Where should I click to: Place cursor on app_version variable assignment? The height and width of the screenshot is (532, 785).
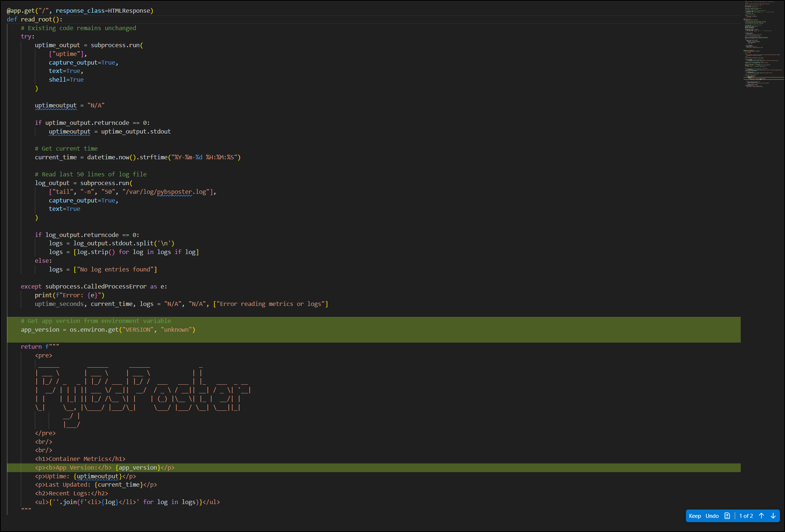click(40, 330)
